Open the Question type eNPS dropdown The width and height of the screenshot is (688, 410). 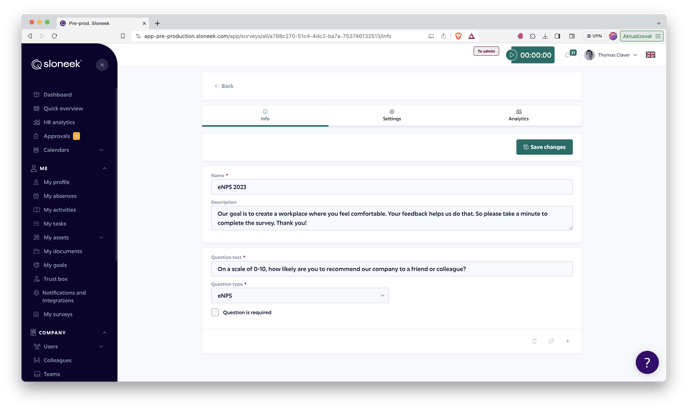[300, 295]
